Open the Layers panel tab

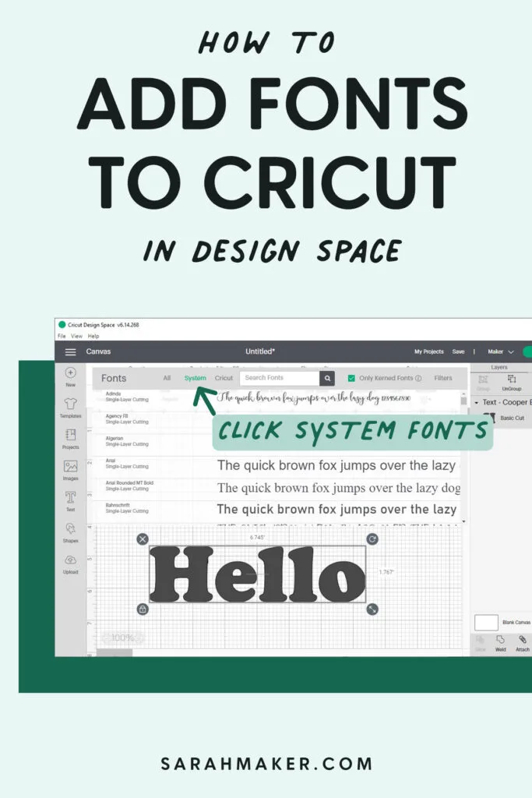(499, 367)
